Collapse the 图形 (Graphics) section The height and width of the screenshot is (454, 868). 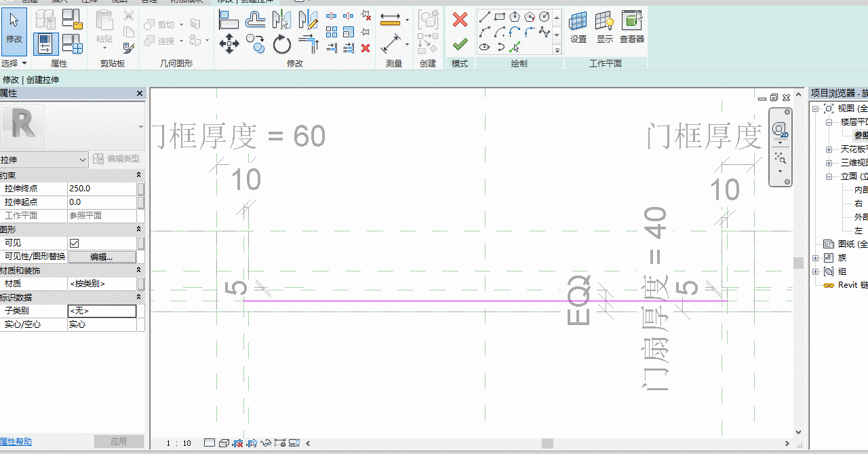pyautogui.click(x=139, y=229)
